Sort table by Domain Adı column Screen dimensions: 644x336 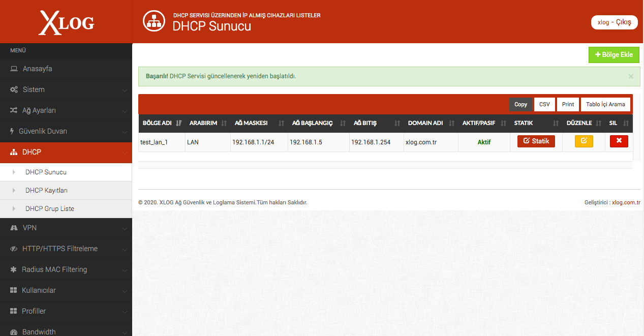point(431,123)
